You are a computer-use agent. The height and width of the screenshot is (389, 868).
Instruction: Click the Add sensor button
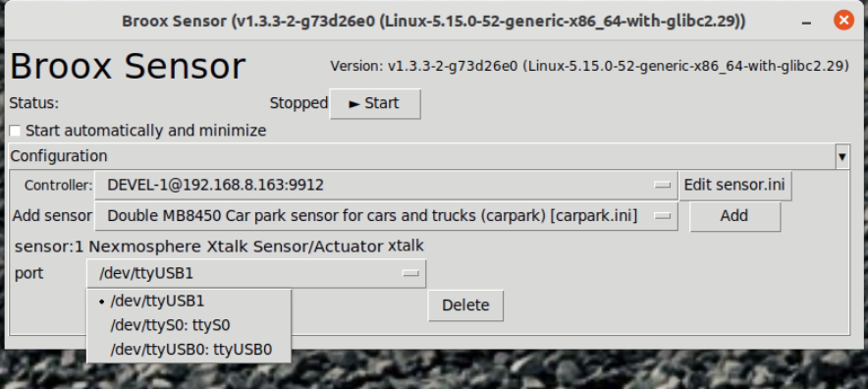pyautogui.click(x=734, y=216)
